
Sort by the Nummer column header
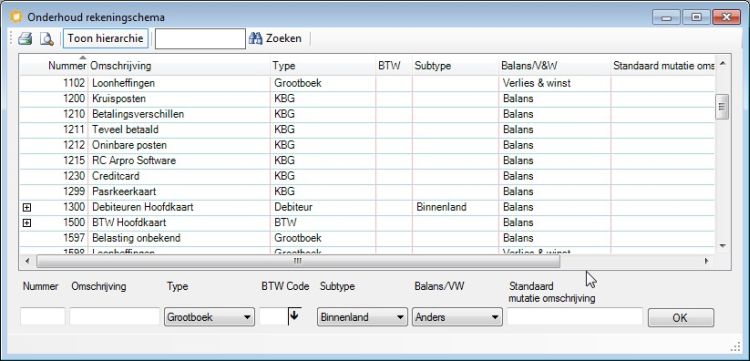[x=67, y=66]
